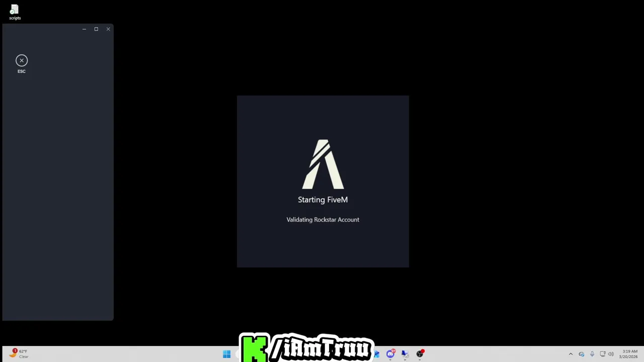Image resolution: width=644 pixels, height=362 pixels.
Task: Open the Windows Start menu
Action: coord(226,354)
